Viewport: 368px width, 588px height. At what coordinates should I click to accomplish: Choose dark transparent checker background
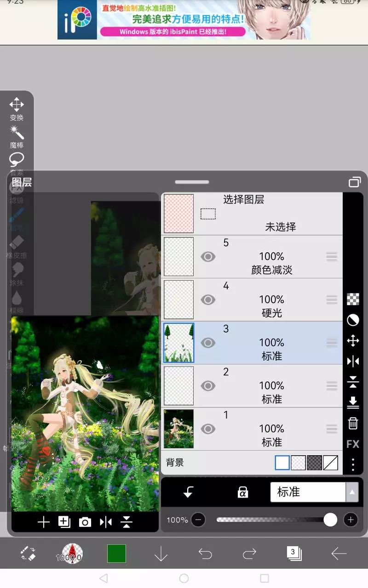pyautogui.click(x=315, y=463)
